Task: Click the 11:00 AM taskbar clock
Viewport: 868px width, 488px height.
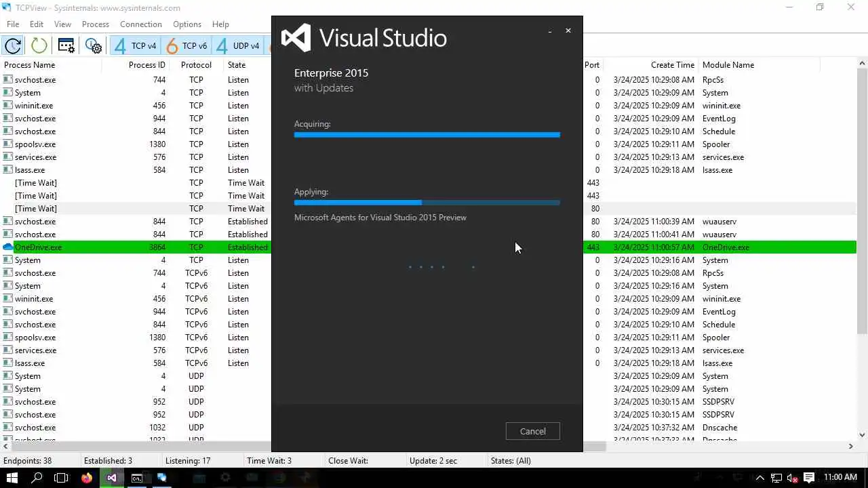Action: pyautogui.click(x=840, y=478)
